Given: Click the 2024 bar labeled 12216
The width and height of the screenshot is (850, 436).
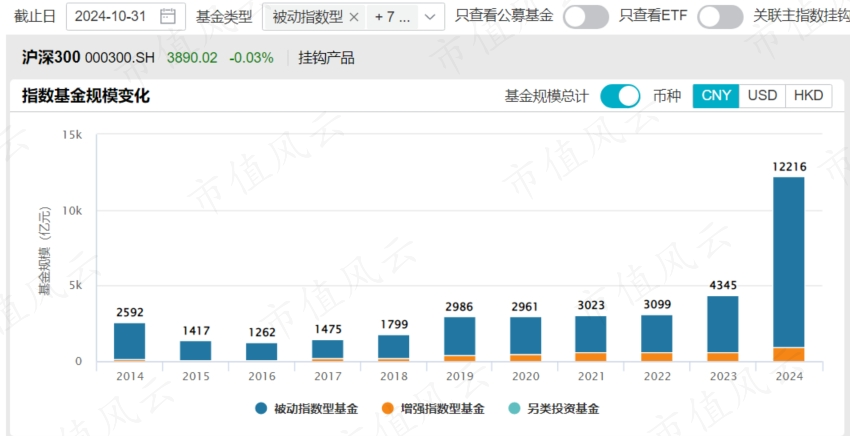Looking at the screenshot, I should tap(789, 269).
